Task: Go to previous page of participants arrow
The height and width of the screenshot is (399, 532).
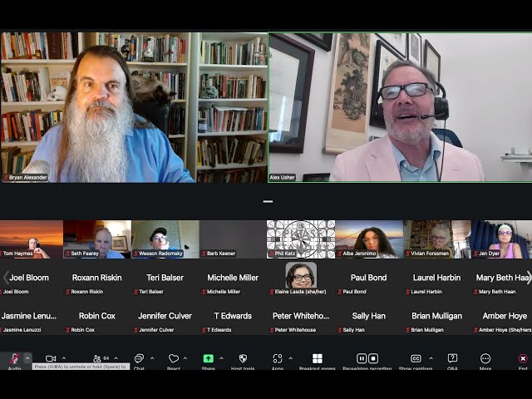Action: (6, 278)
